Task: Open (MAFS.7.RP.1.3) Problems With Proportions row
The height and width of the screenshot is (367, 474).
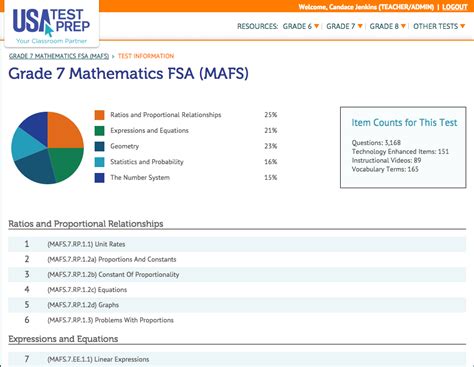Action: pyautogui.click(x=237, y=320)
